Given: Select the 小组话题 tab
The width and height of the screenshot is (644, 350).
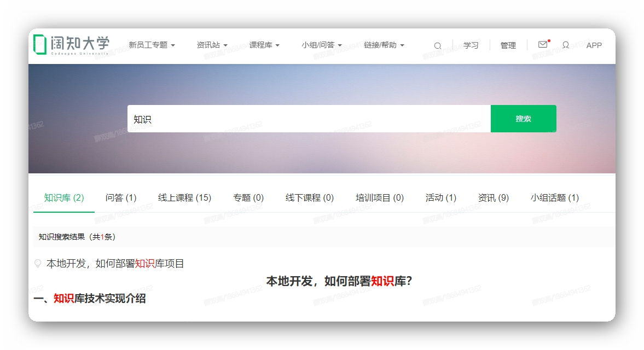Looking at the screenshot, I should tap(555, 197).
